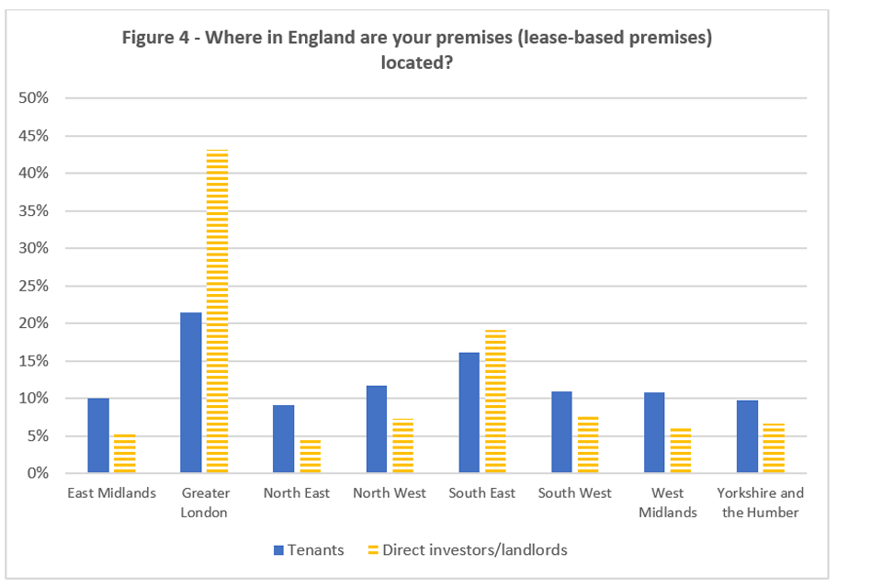The image size is (882, 588).
Task: Click the South West Tenants blue bar
Action: 561,432
